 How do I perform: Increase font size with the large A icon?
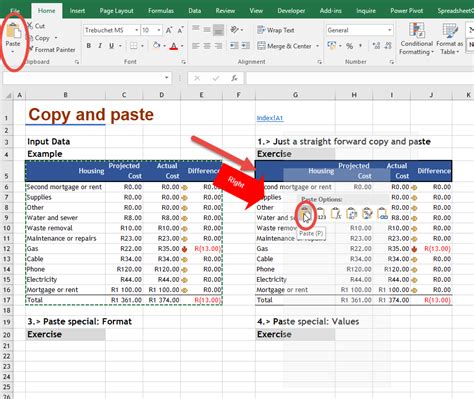[x=169, y=30]
